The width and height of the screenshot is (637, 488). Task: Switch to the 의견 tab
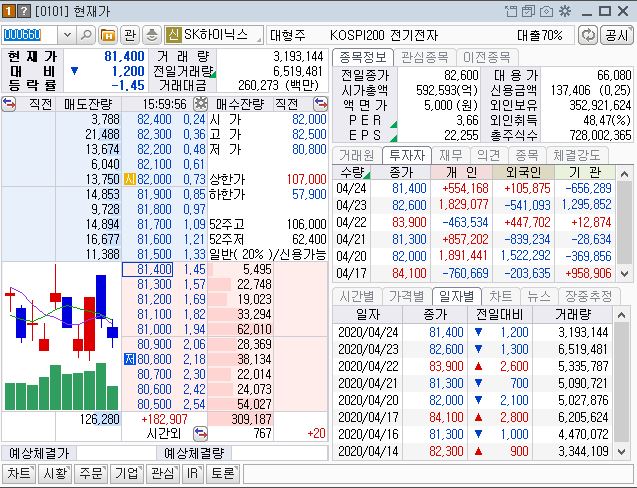coord(489,155)
